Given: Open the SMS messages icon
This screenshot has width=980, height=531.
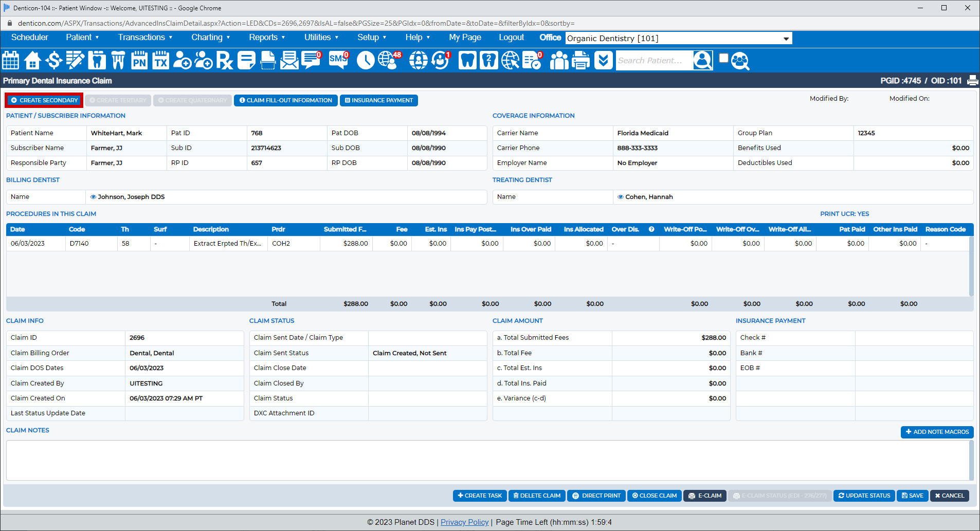Looking at the screenshot, I should click(x=338, y=60).
